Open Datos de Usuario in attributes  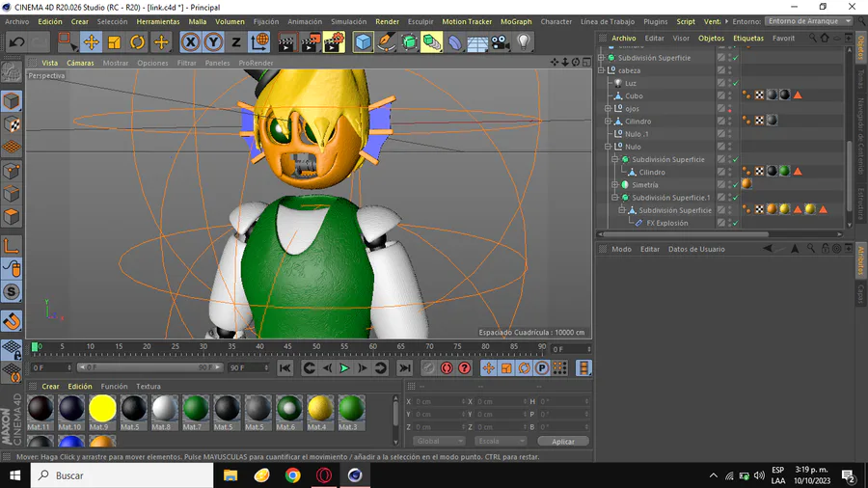tap(695, 249)
